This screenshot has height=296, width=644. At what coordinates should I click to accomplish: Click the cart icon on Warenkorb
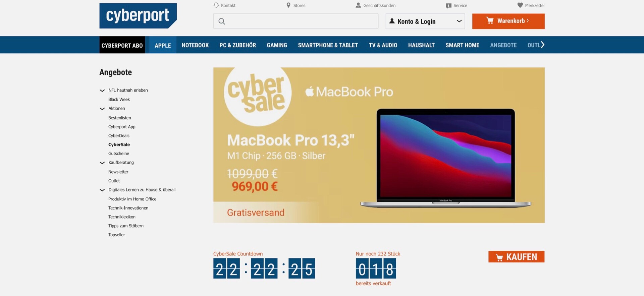(490, 20)
